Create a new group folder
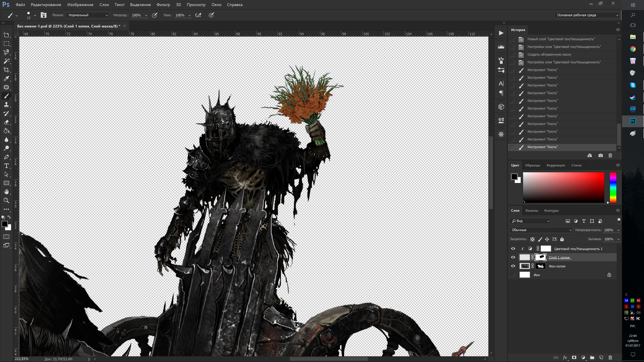The width and height of the screenshot is (644, 362). coord(592,357)
